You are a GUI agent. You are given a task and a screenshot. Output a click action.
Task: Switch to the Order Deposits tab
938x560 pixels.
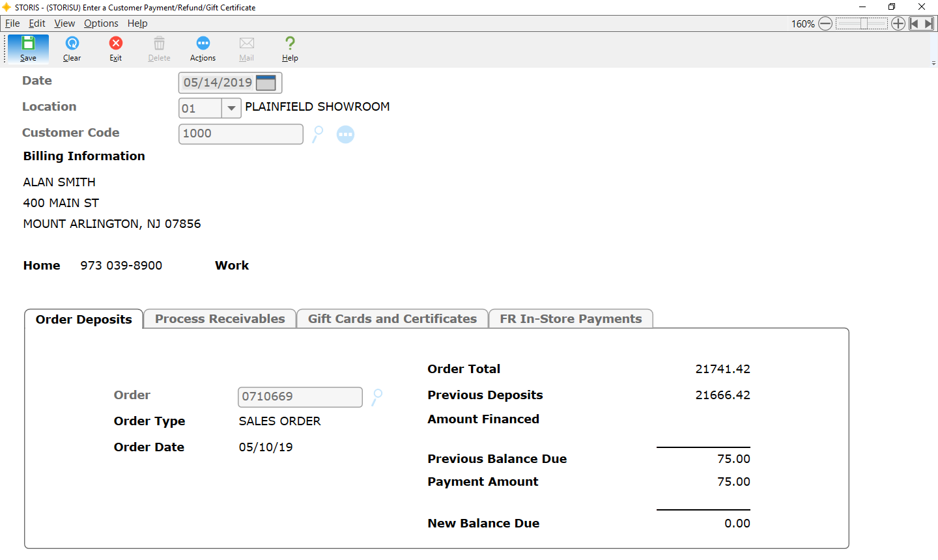point(84,319)
